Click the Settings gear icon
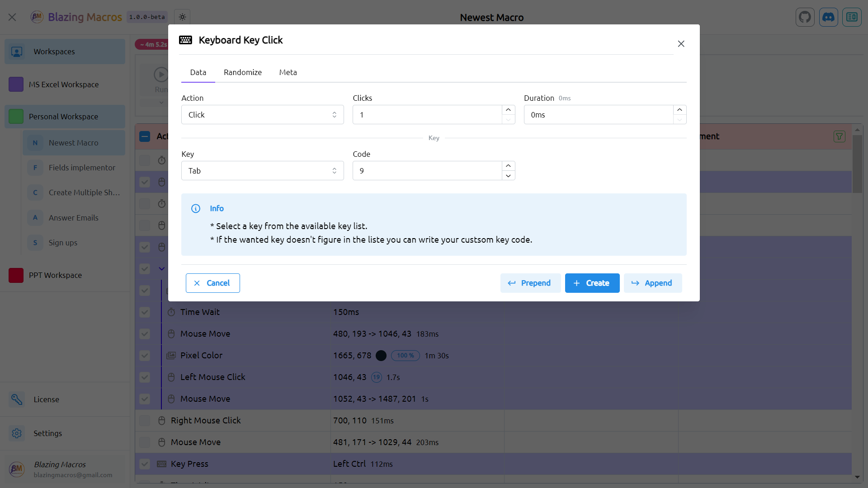Viewport: 868px width, 488px height. tap(17, 433)
